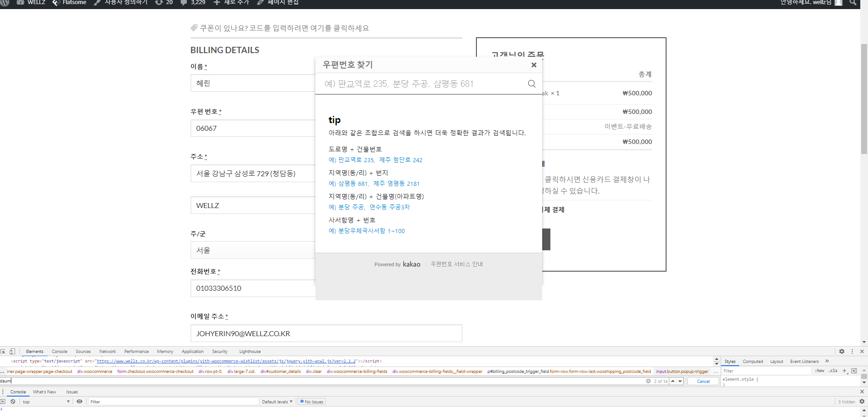868x417 pixels.
Task: Focus the 이메일 주소 email input field
Action: (326, 333)
